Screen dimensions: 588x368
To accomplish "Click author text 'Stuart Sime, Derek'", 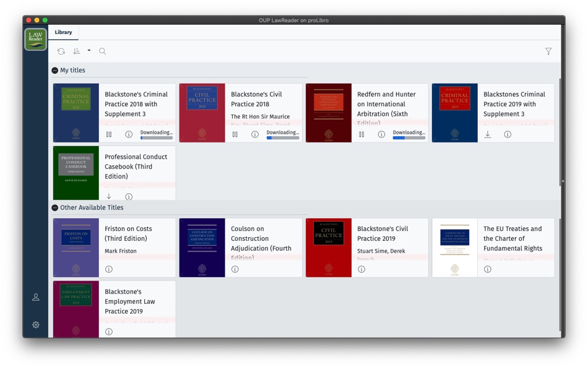I will click(381, 251).
